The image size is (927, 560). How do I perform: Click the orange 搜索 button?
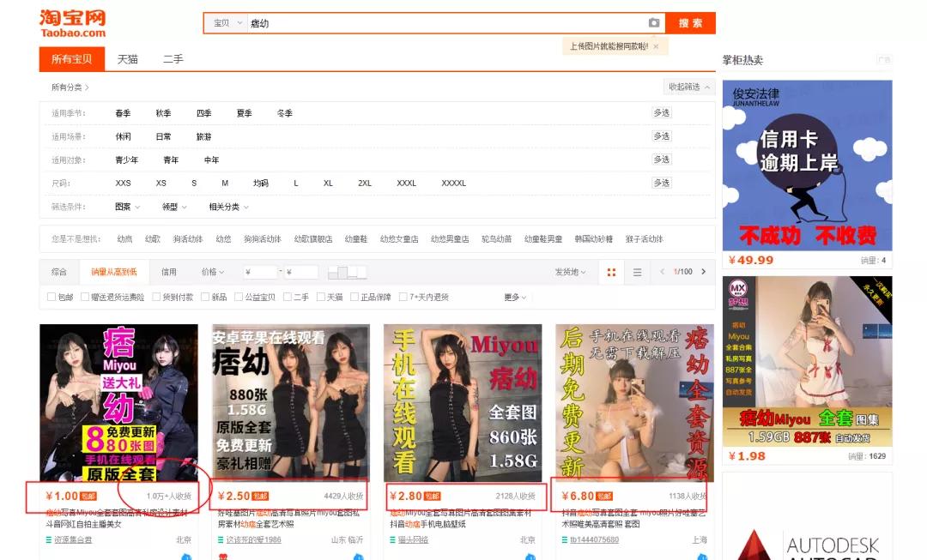690,23
